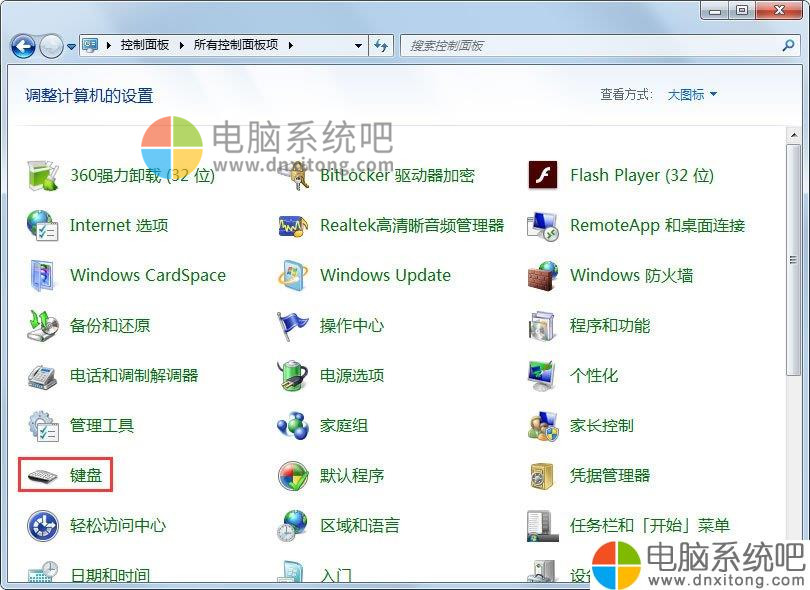Open the 入门 icon

coord(293,573)
